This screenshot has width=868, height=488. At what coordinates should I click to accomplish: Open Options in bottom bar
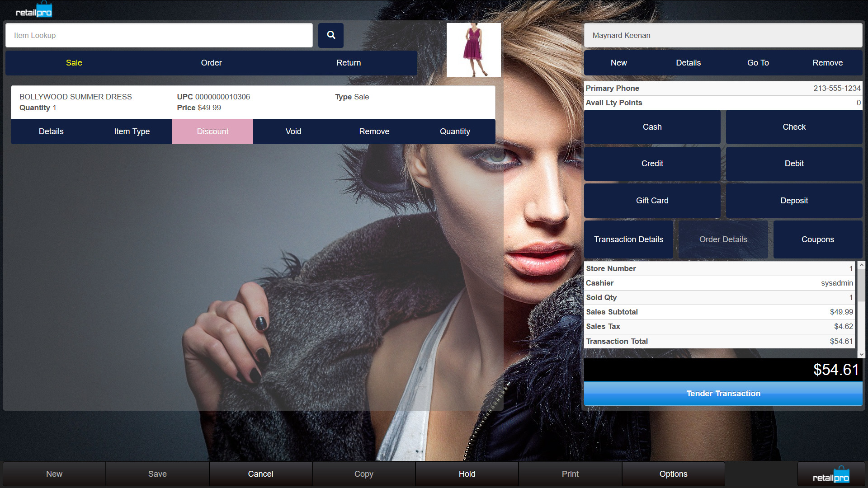point(673,474)
